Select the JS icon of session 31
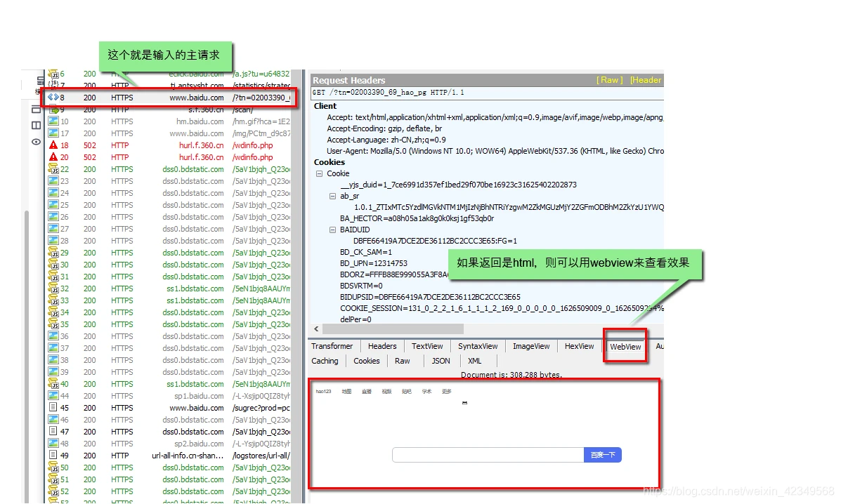Image resolution: width=841 pixels, height=504 pixels. pyautogui.click(x=53, y=277)
